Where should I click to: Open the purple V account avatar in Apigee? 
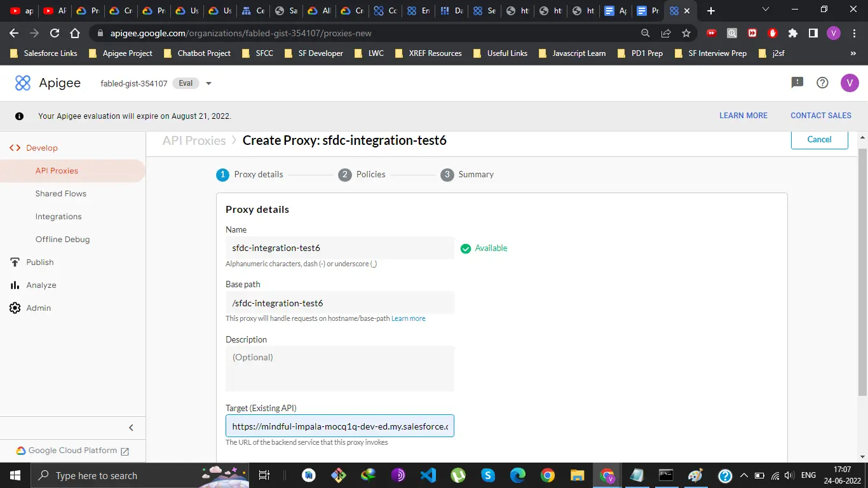tap(850, 83)
